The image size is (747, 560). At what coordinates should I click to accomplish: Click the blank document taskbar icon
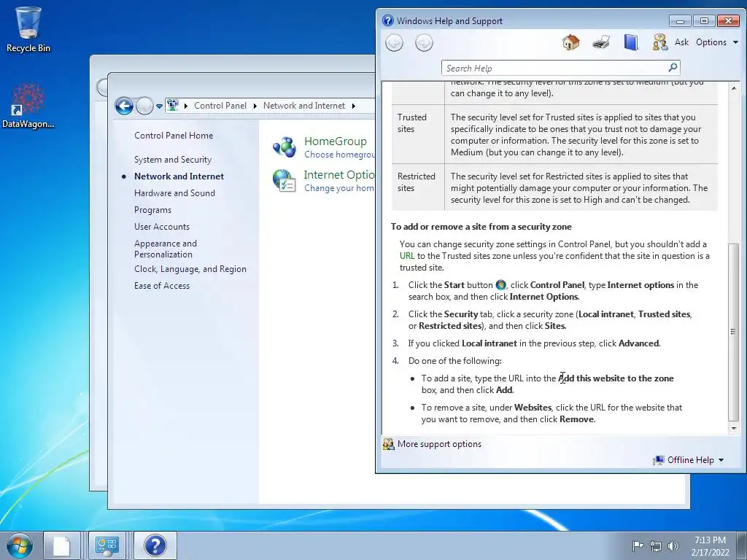coord(62,545)
